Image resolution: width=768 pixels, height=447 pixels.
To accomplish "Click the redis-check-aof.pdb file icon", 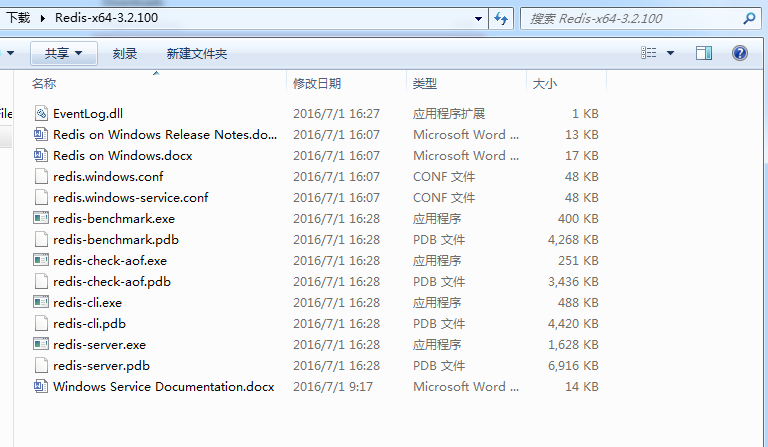I will coord(41,282).
